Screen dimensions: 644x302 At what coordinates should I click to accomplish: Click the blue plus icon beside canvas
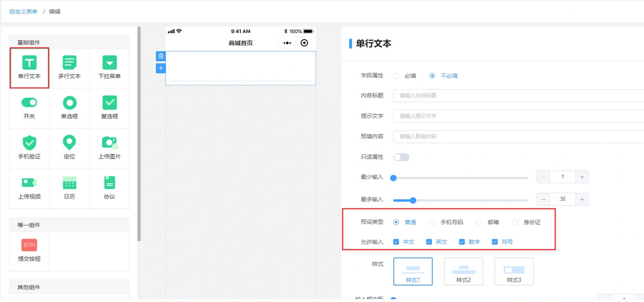(x=161, y=68)
